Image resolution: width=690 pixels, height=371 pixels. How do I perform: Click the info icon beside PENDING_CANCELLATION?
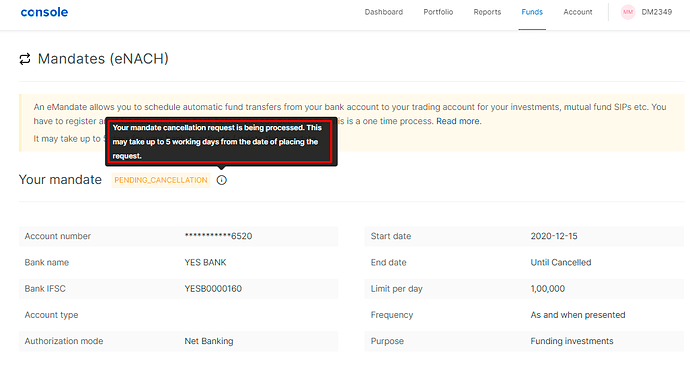point(221,180)
